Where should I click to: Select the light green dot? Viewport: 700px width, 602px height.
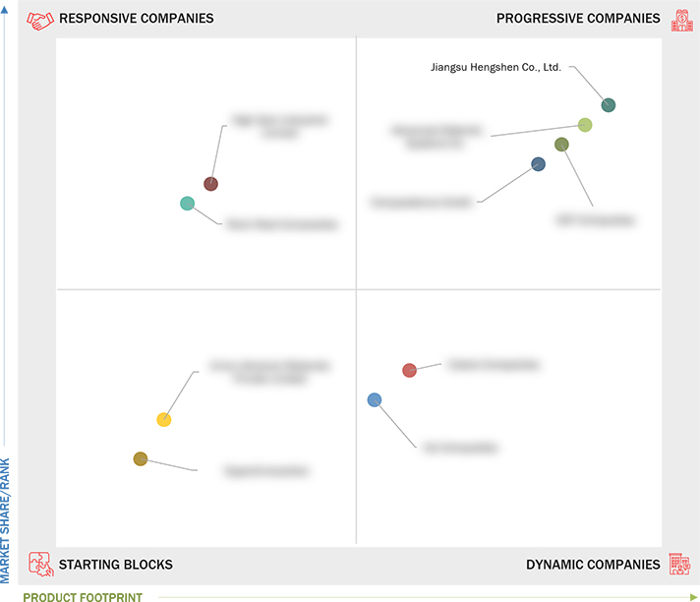click(x=585, y=125)
